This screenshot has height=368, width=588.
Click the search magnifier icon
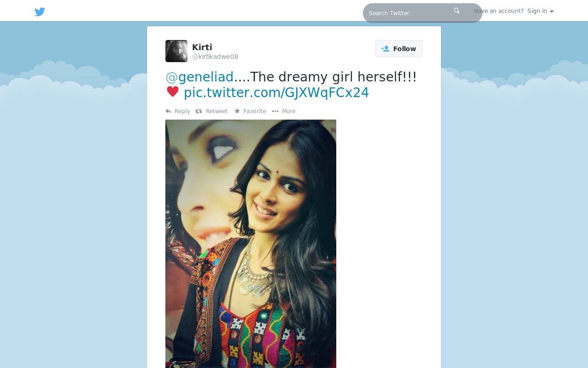457,11
